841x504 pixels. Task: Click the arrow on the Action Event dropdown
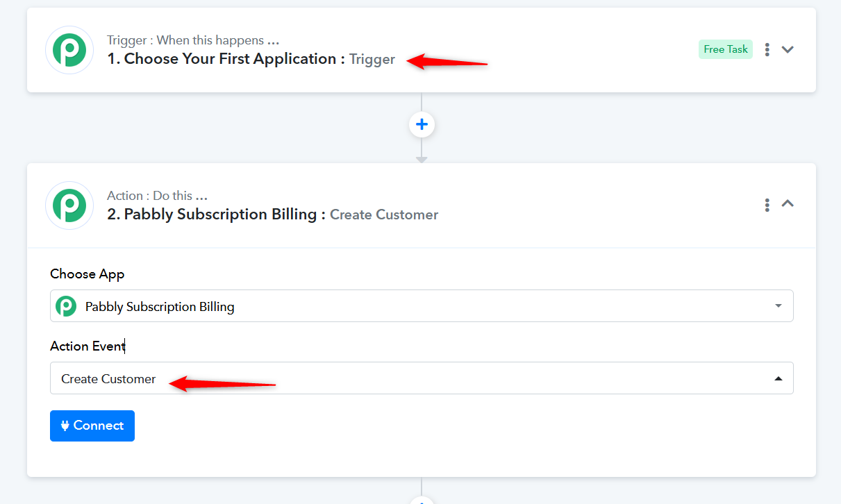pos(778,378)
